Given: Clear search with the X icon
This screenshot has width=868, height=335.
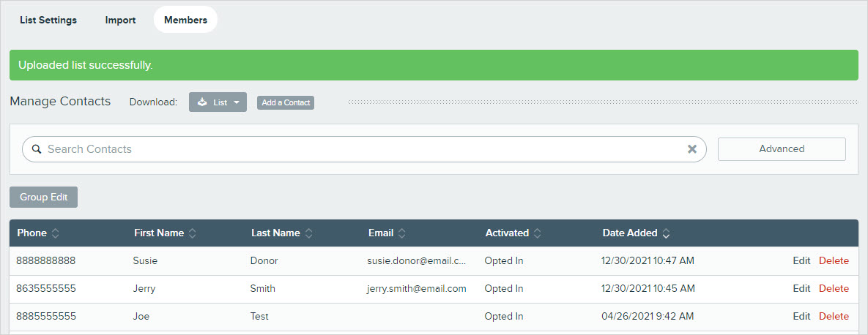Looking at the screenshot, I should [x=691, y=149].
